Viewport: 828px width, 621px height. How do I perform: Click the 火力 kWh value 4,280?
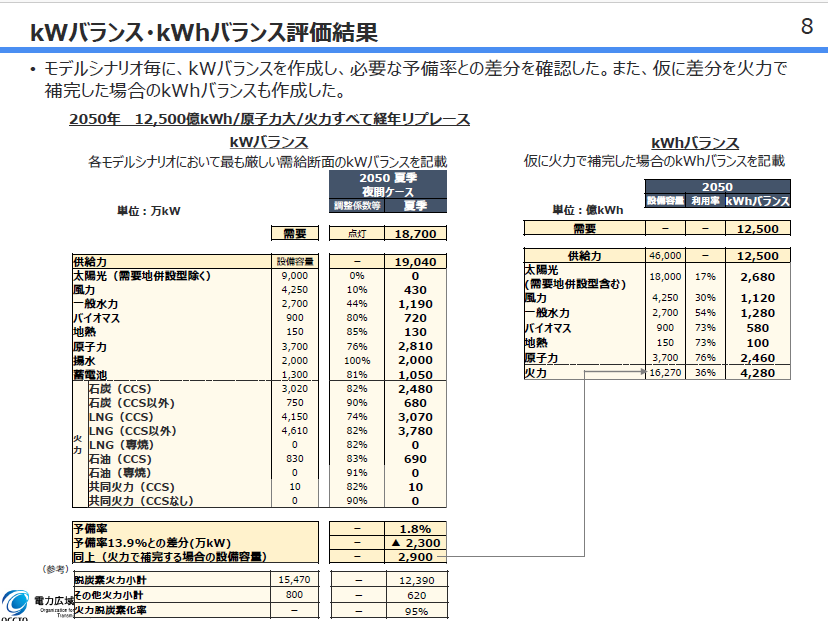tap(758, 373)
